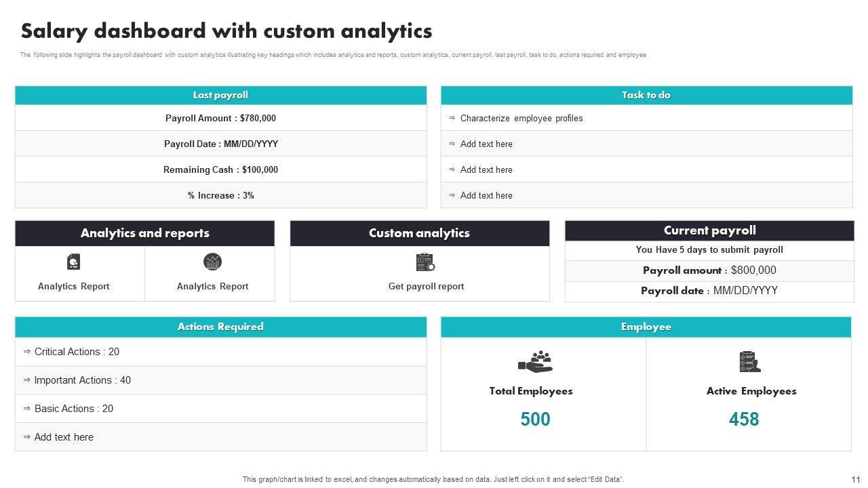Click the Actions Required header

220,327
